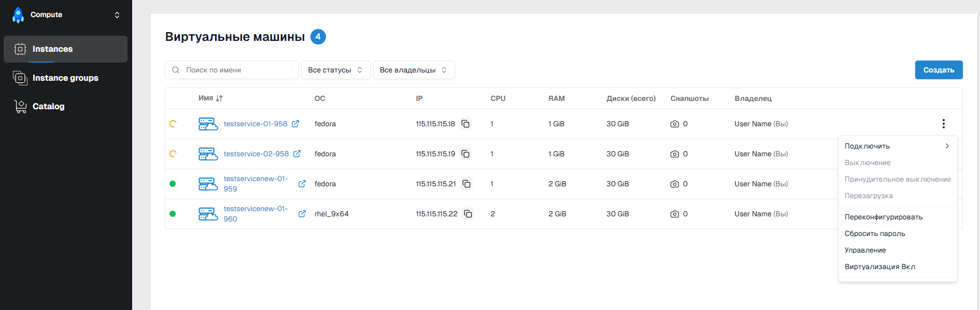Copy IP address 115.115.115.22
The height and width of the screenshot is (310, 980).
coord(468,214)
